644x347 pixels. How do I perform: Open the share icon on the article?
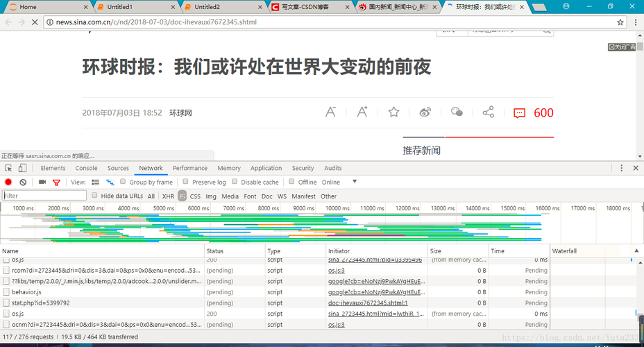(489, 112)
